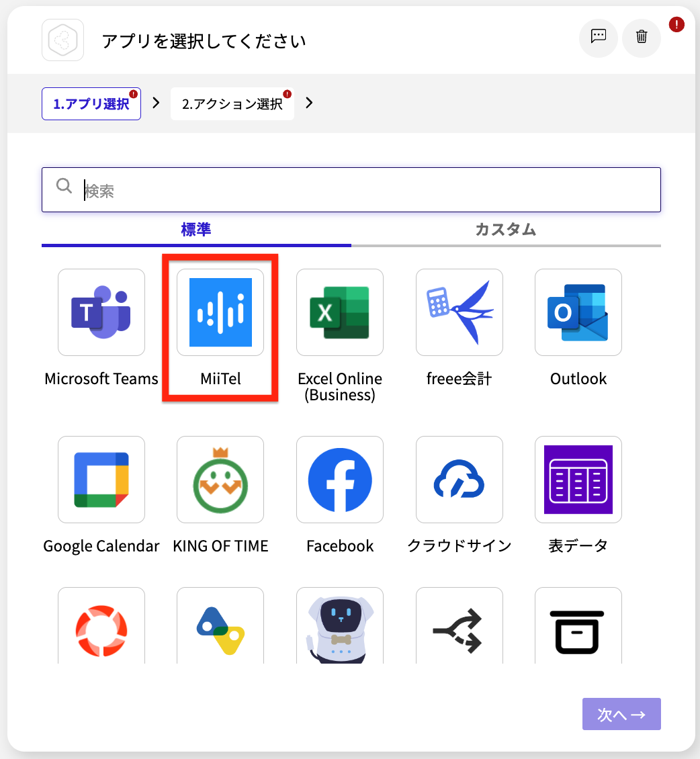
Task: Click the freee会計 label text
Action: 459,379
